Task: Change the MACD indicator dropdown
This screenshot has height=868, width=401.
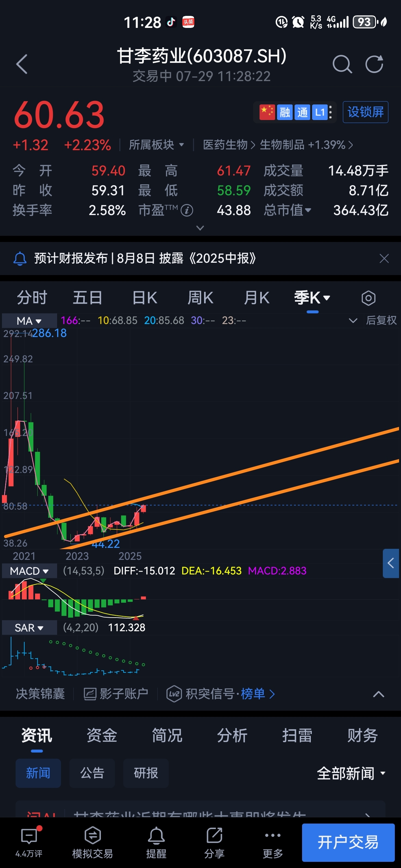Action: [29, 571]
